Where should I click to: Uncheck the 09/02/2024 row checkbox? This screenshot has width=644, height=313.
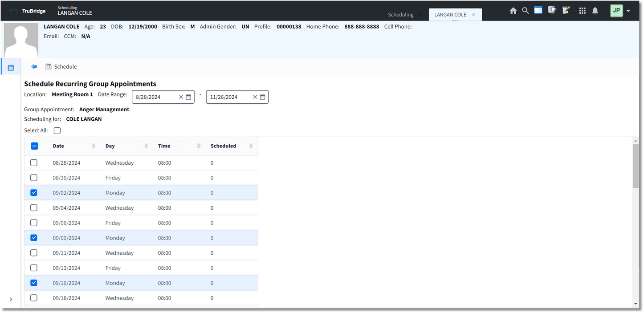34,193
